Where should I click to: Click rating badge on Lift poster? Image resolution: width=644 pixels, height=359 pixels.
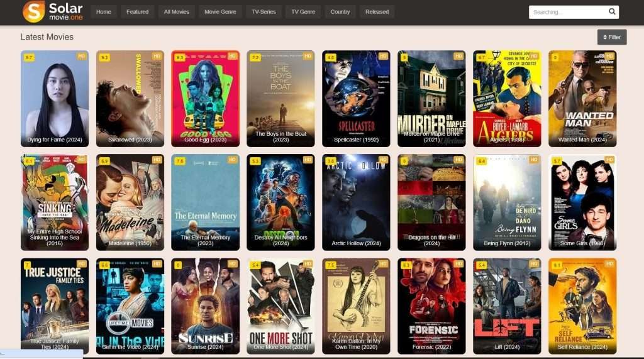point(481,265)
